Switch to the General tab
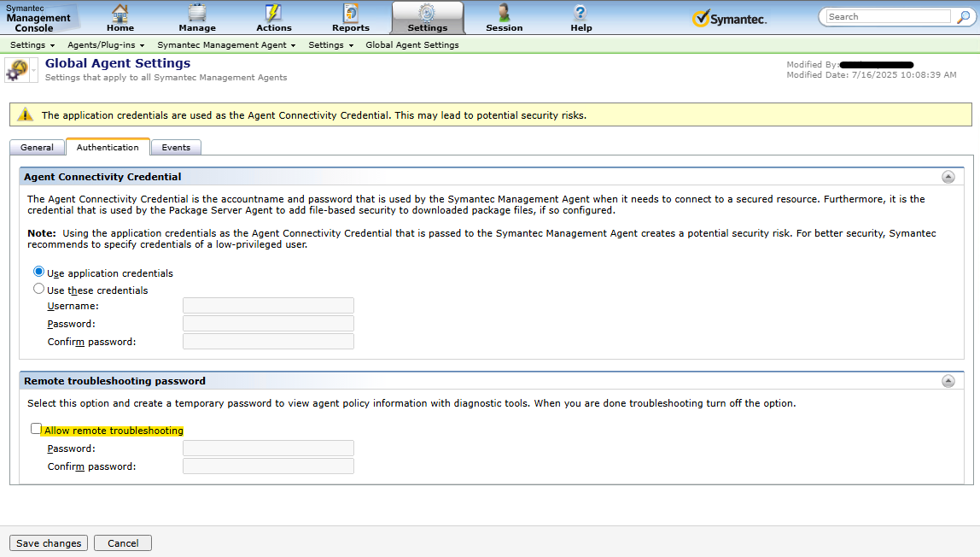 pyautogui.click(x=37, y=148)
